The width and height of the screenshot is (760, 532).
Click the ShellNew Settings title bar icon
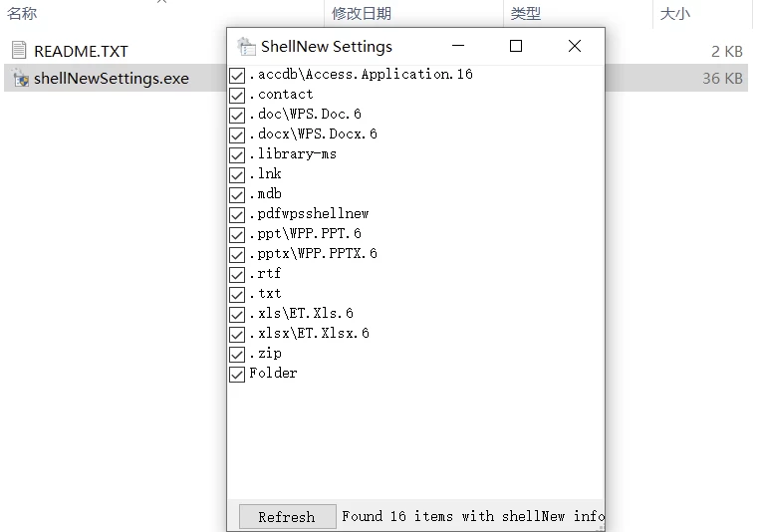click(245, 46)
